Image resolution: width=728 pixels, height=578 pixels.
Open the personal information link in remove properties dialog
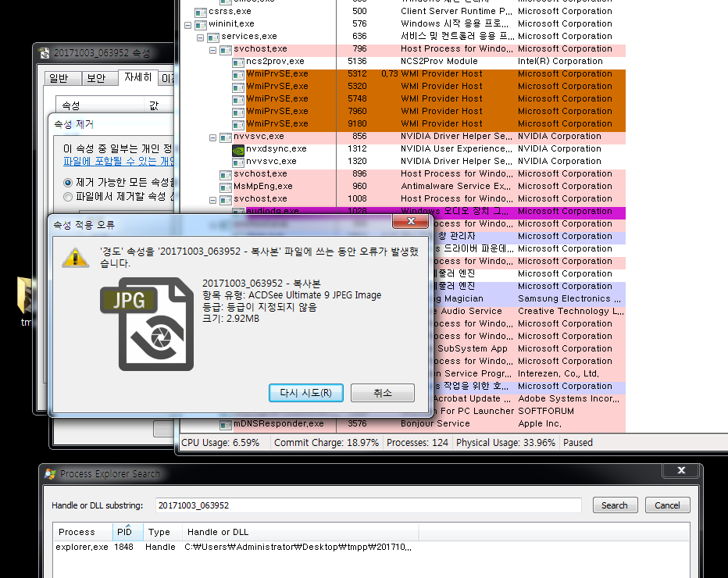119,162
